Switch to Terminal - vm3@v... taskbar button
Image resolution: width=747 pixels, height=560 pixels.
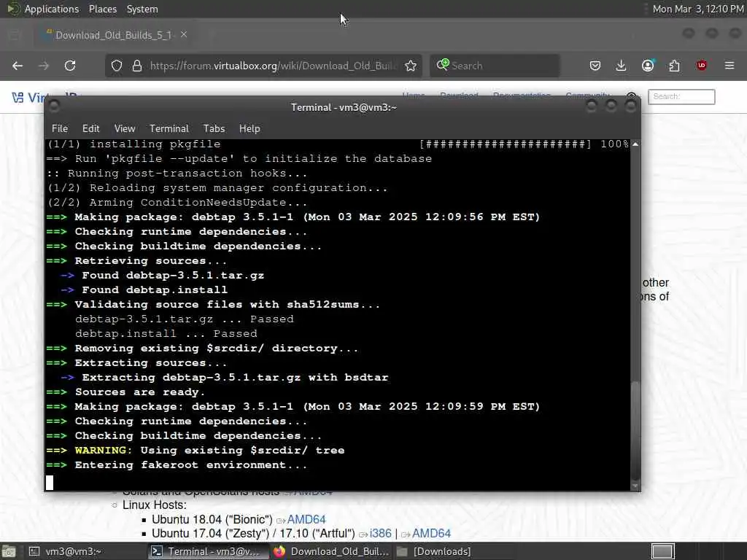208,551
